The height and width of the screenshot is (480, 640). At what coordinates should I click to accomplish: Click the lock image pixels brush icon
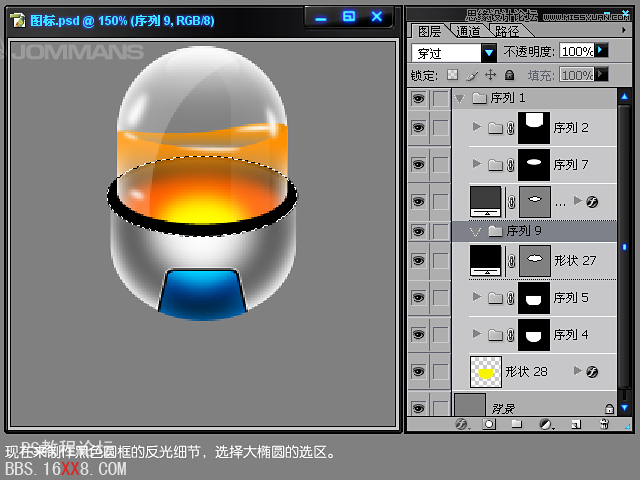click(x=471, y=75)
